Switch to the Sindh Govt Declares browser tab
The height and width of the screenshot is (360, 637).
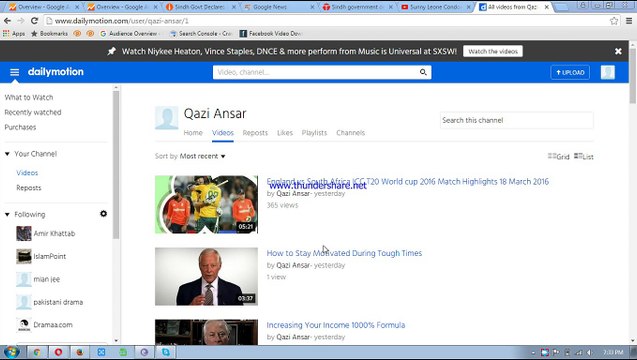tap(200, 7)
